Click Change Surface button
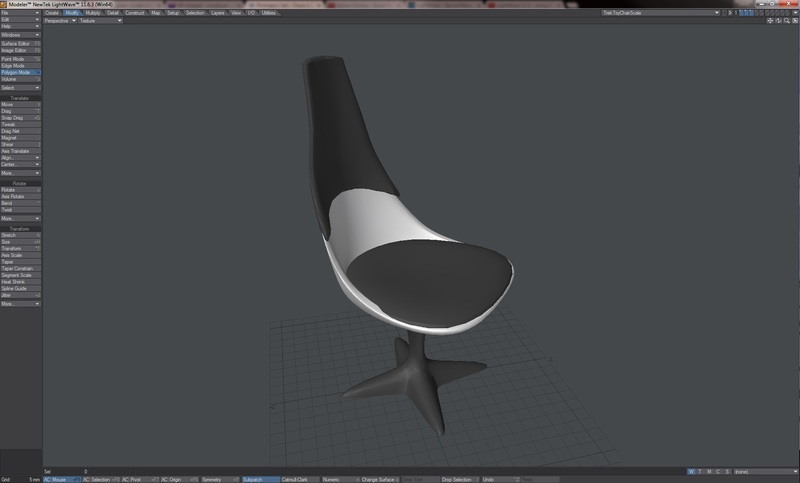Screen dimensions: 800x483 (380, 479)
